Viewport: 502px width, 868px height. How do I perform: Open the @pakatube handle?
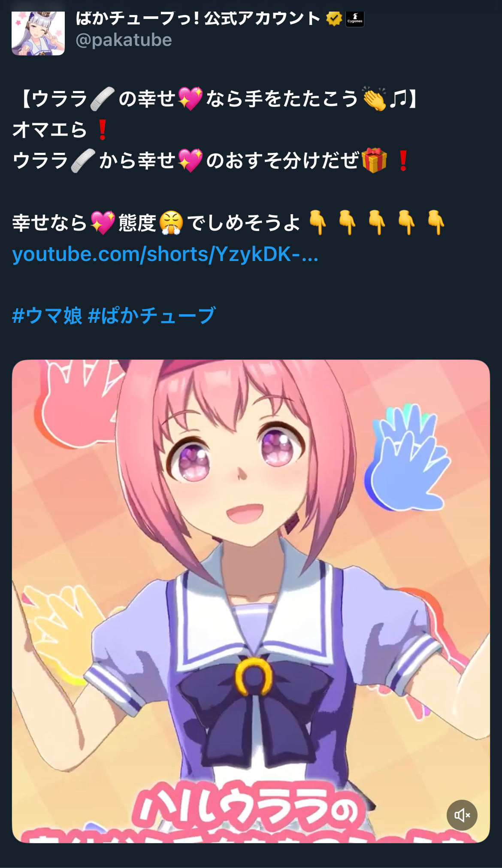[124, 40]
